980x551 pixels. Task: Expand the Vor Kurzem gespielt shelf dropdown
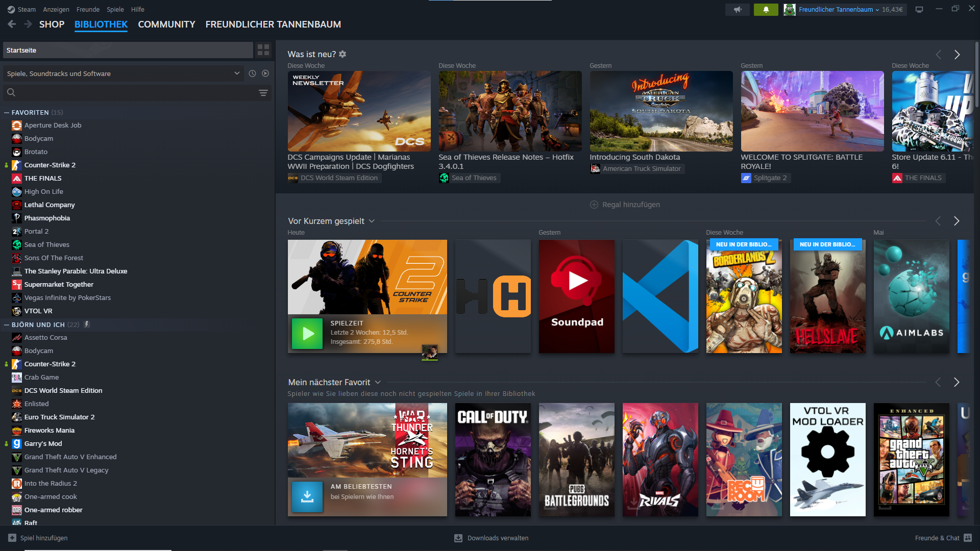(372, 221)
